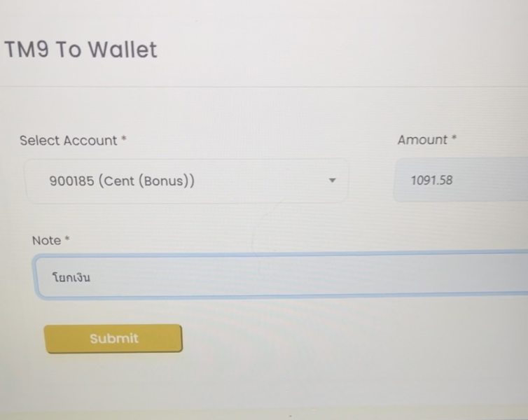Click the Submit button

click(113, 339)
